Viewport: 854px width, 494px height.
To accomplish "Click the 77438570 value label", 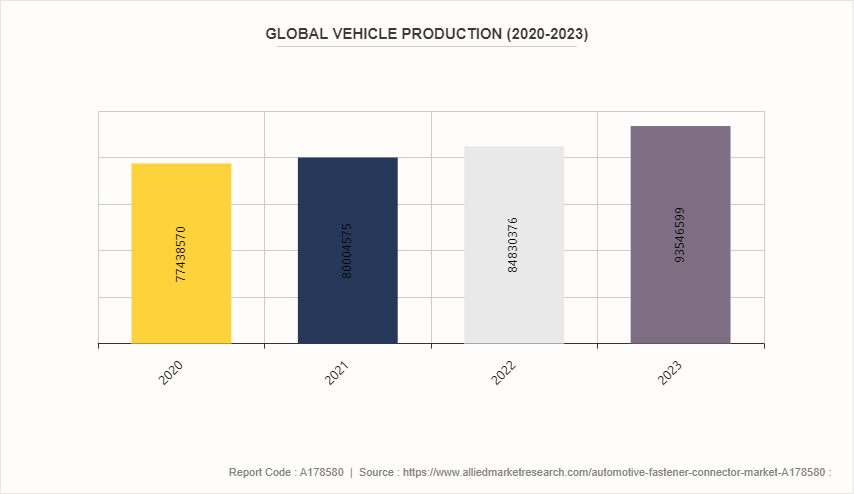I will (181, 254).
